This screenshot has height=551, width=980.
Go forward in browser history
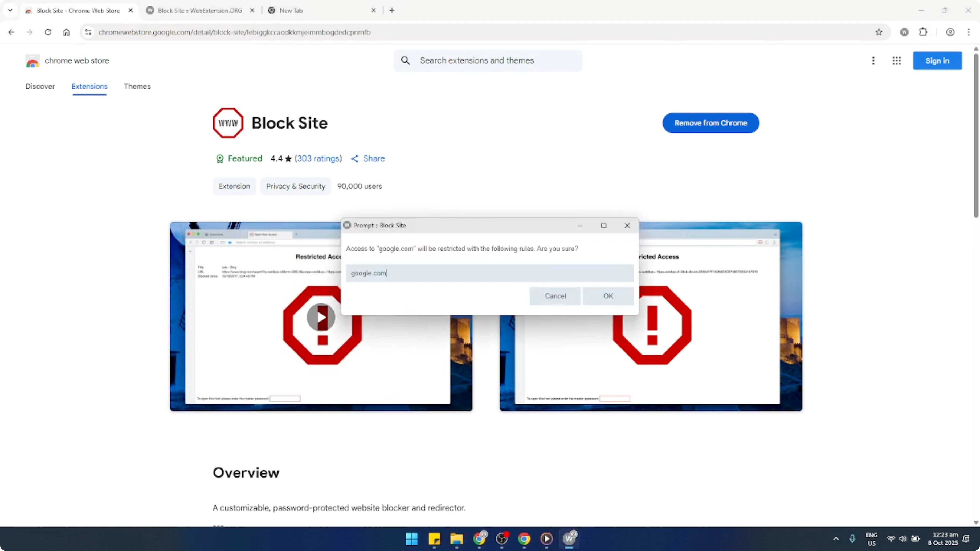[29, 32]
